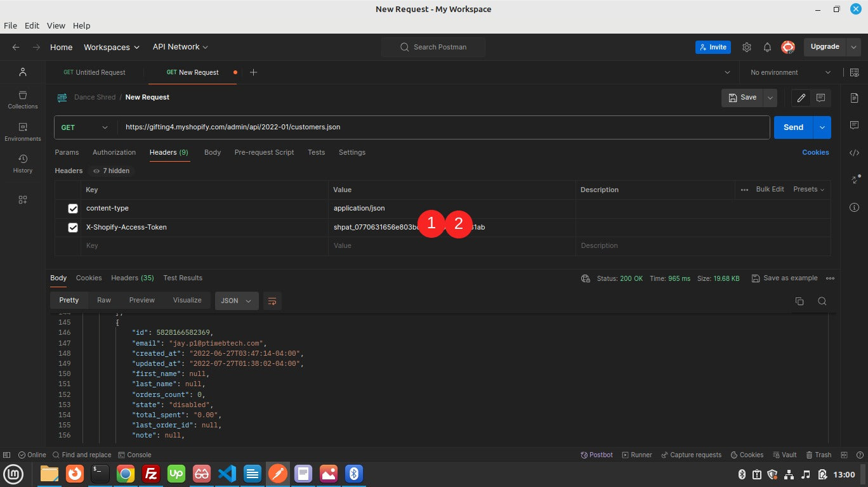Toggle two-pane view icon in the status bar
The image size is (868, 487).
[844, 455]
